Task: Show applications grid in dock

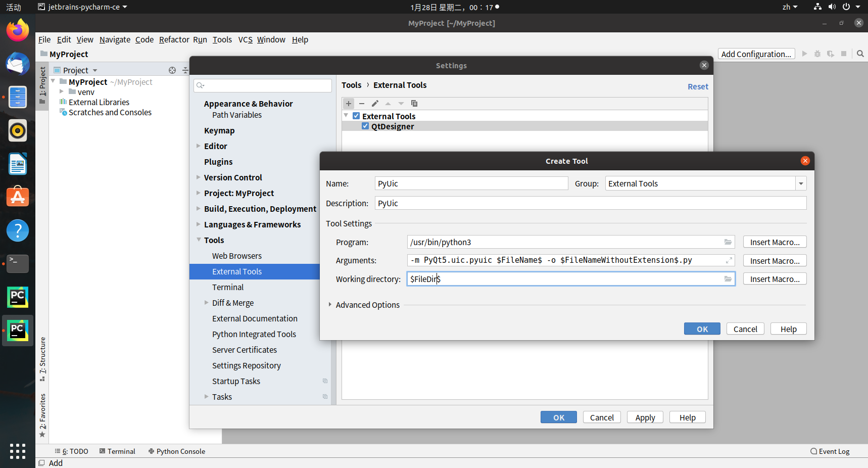Action: (18, 451)
